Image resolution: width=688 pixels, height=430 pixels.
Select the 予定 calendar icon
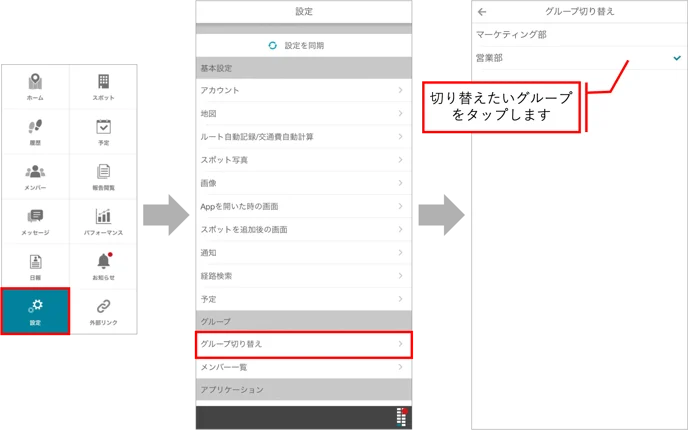103,126
